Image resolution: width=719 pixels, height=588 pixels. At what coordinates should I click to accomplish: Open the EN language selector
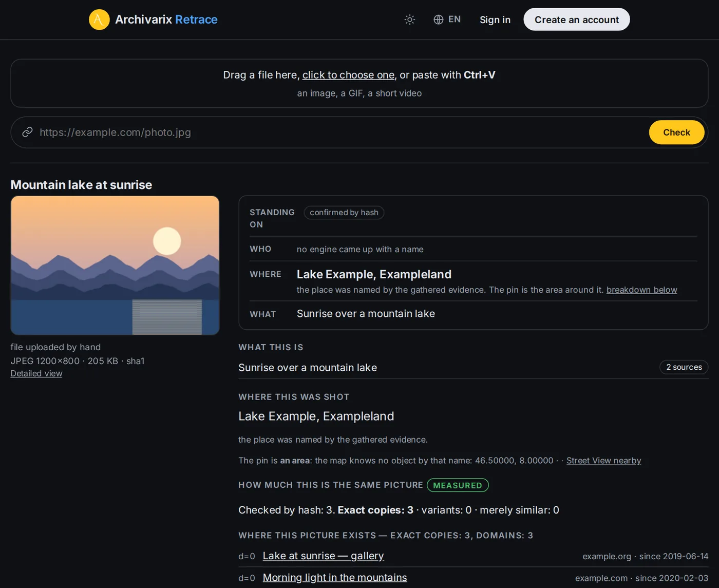(x=447, y=20)
